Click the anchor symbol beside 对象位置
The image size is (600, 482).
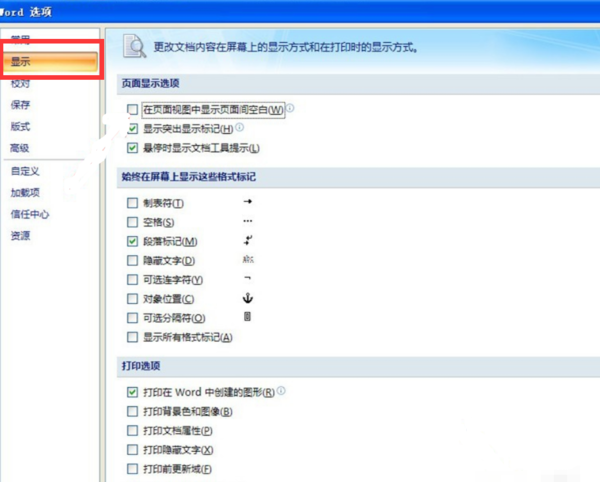pyautogui.click(x=248, y=298)
